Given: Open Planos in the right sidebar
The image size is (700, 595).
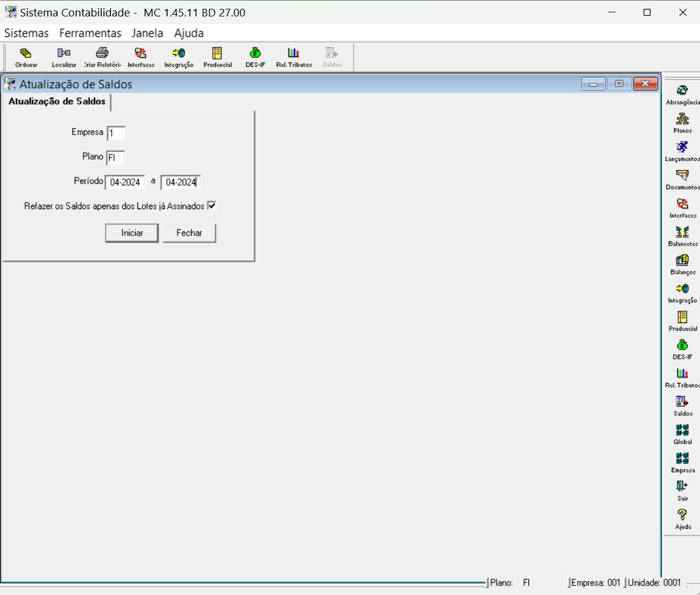Looking at the screenshot, I should coord(682,123).
